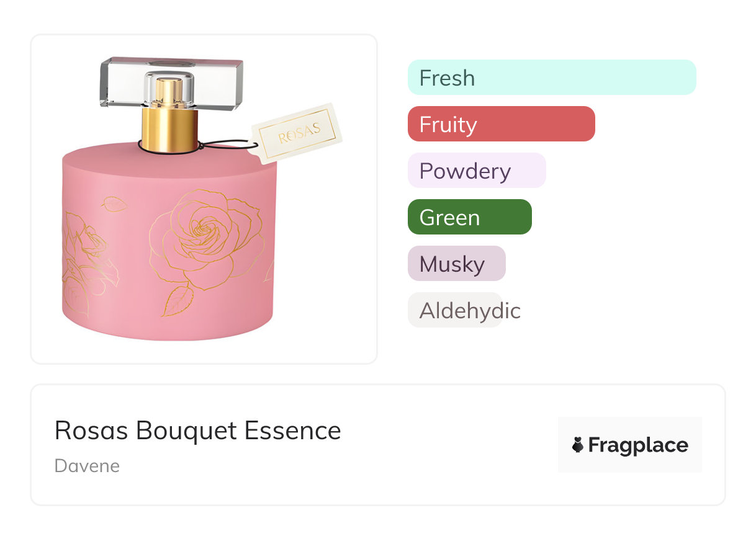Screen dimensions: 756x536
Task: Click the small gold leaf near the bottle top
Action: (114, 203)
